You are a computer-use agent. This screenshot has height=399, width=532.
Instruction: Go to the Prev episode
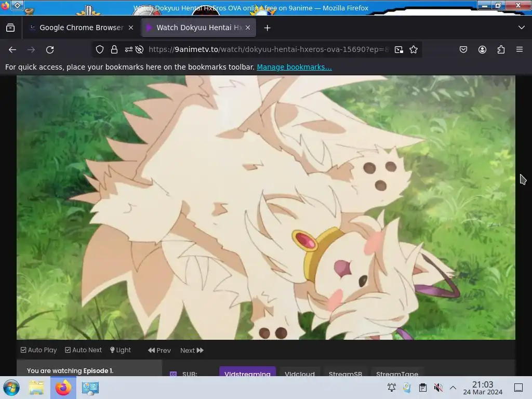click(159, 350)
